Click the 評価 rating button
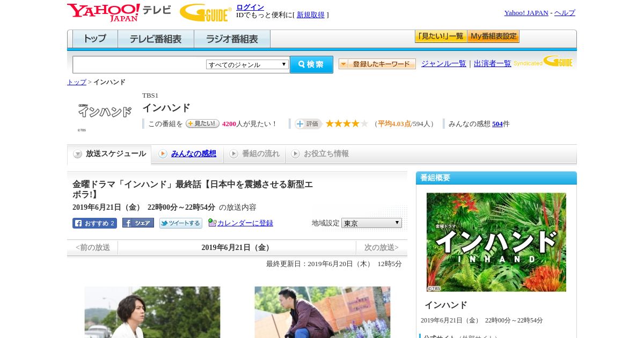Viewport: 644px width, 338px height. click(308, 124)
